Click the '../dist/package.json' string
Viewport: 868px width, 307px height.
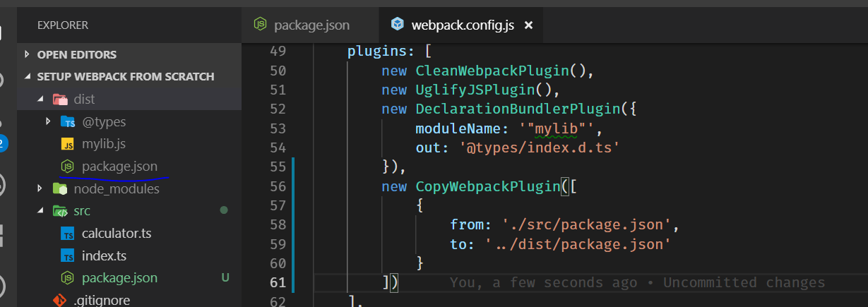click(x=578, y=244)
